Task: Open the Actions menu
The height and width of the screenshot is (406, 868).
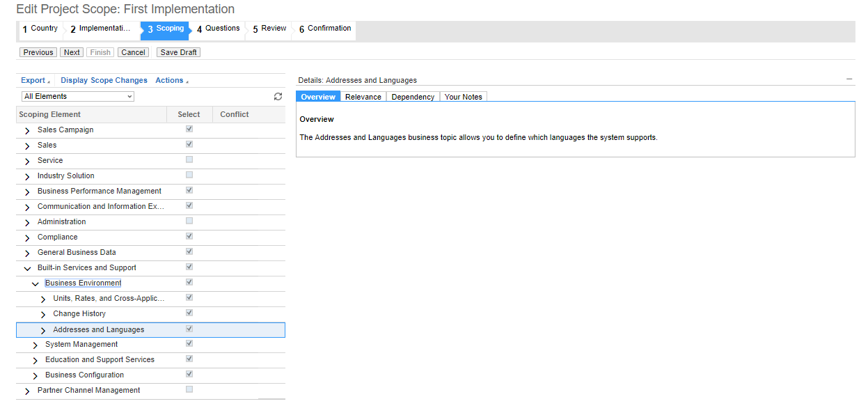Action: pyautogui.click(x=172, y=81)
